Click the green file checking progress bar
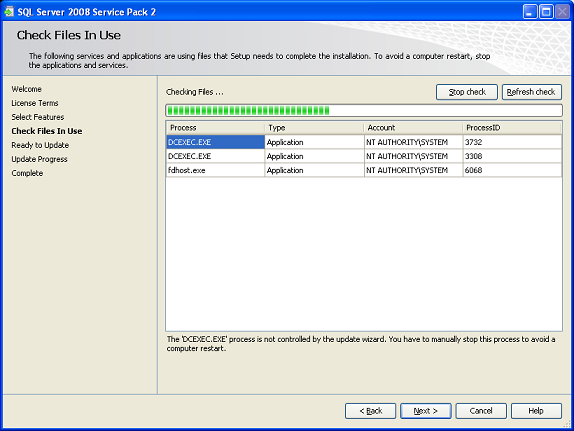This screenshot has width=574, height=431. [364, 110]
